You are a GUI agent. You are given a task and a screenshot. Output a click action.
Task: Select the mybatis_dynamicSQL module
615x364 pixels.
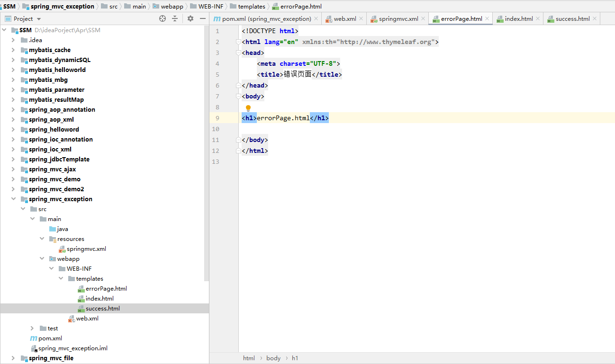click(x=60, y=60)
